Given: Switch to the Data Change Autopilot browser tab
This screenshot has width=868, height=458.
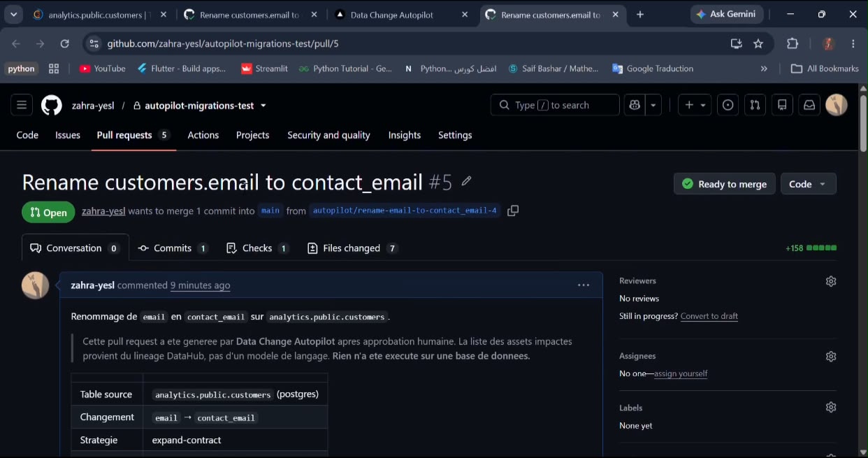Looking at the screenshot, I should coord(400,15).
